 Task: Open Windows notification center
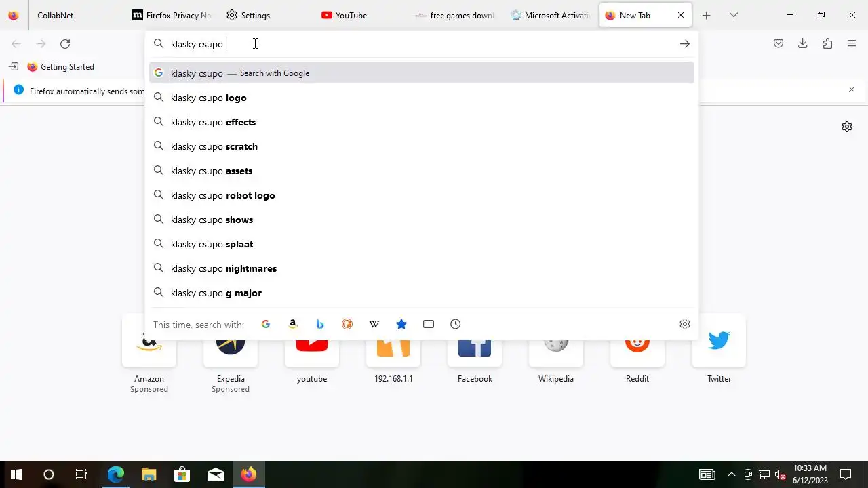(846, 474)
